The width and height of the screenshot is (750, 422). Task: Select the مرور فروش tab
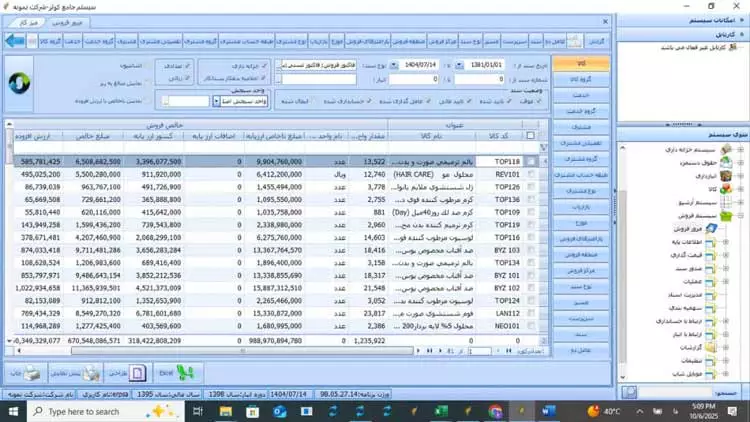click(x=67, y=20)
